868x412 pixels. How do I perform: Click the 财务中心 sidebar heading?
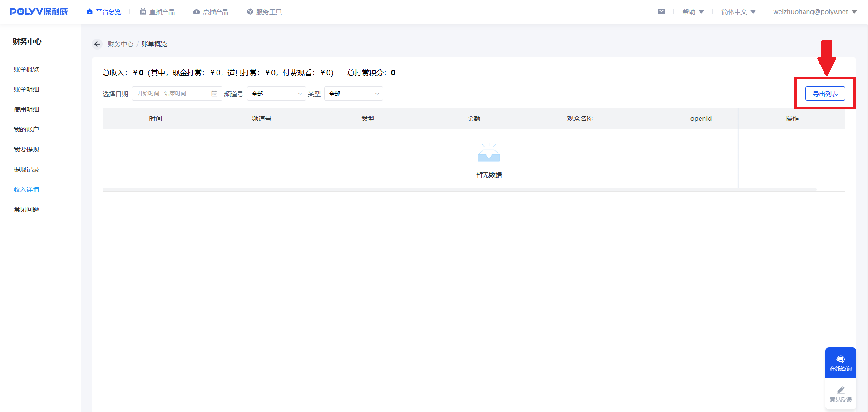coord(27,41)
